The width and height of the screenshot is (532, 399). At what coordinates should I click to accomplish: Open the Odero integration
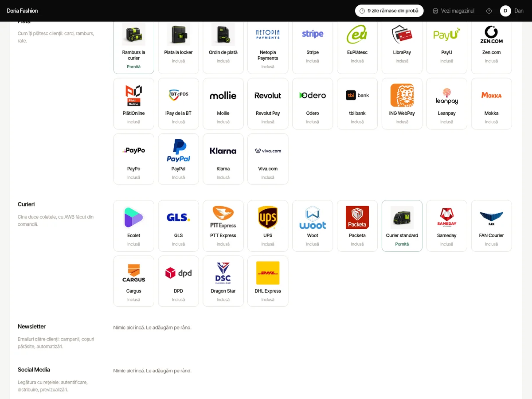pyautogui.click(x=313, y=104)
